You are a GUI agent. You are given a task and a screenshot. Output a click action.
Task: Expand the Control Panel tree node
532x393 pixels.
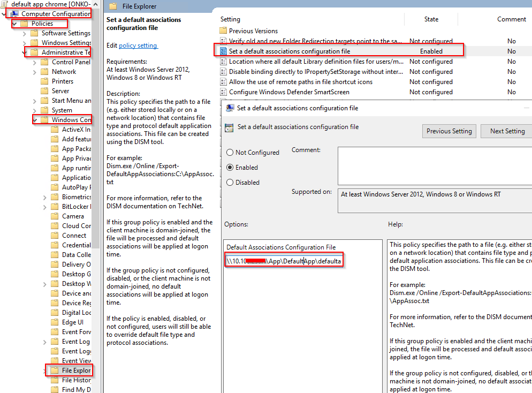click(35, 63)
